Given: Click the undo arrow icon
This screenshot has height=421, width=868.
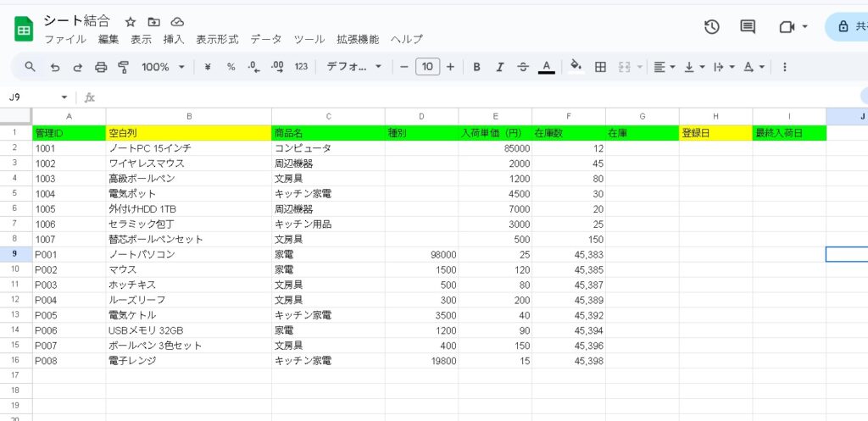Looking at the screenshot, I should [x=55, y=67].
